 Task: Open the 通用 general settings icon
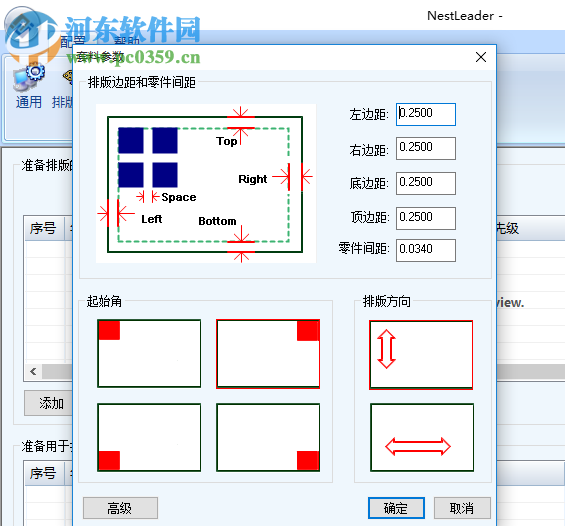(x=29, y=86)
